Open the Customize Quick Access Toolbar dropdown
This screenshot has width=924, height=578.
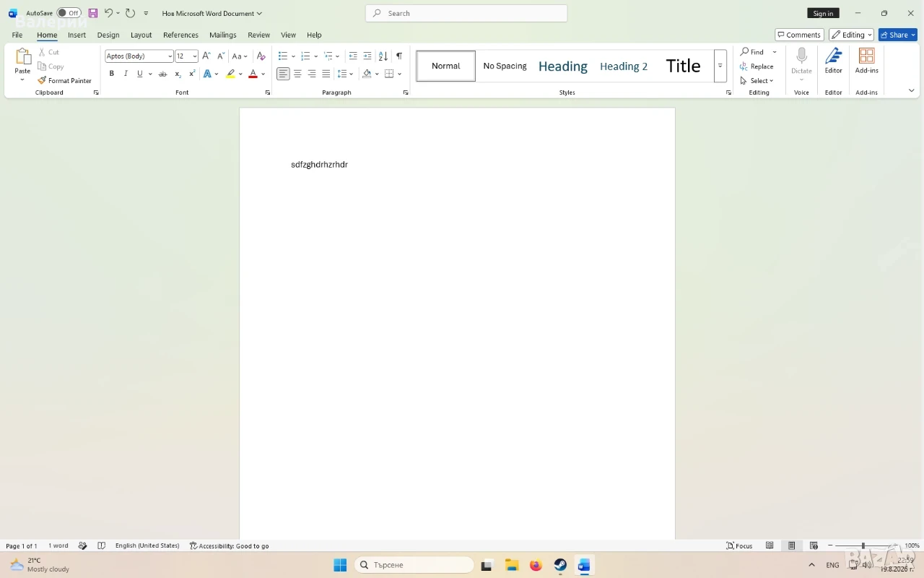[x=146, y=13]
